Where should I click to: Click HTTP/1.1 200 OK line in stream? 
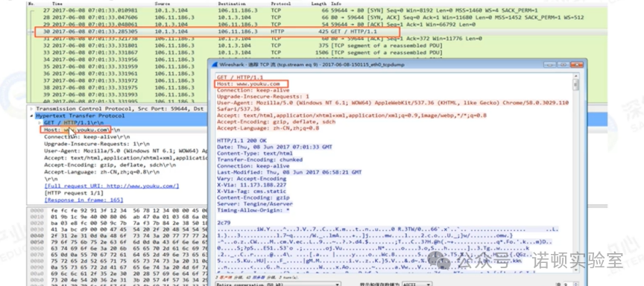[241, 140]
